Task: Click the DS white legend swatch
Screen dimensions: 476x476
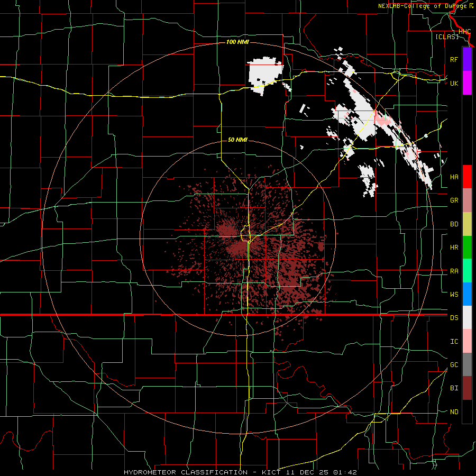Action: [467, 317]
